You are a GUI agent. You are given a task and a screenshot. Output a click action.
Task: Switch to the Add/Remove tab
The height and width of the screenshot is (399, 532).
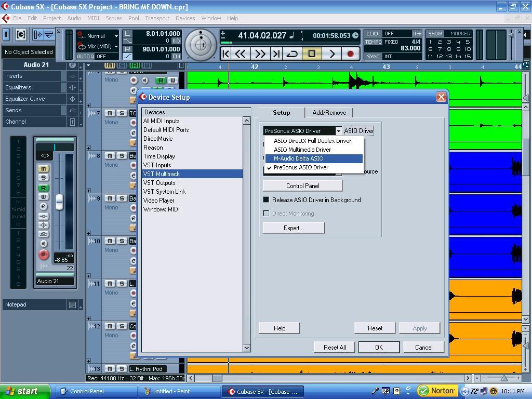click(329, 113)
